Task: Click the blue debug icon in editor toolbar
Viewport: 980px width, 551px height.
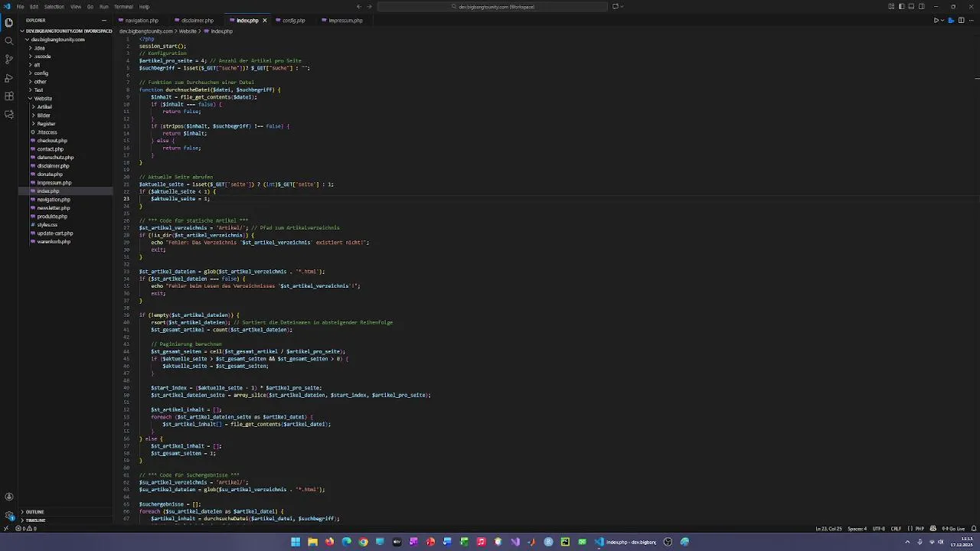Action: coord(951,21)
